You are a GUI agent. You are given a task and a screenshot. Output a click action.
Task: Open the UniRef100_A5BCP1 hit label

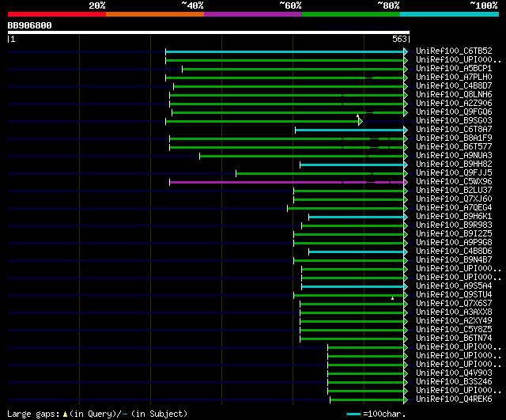[x=454, y=69]
